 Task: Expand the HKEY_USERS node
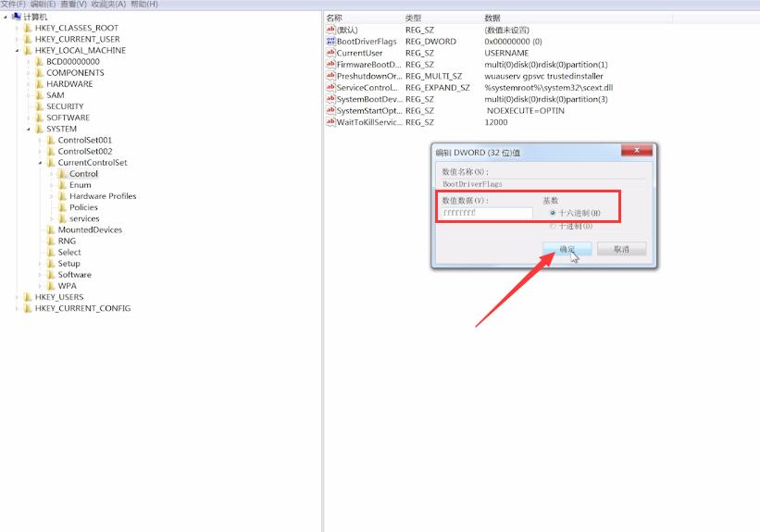click(x=17, y=297)
